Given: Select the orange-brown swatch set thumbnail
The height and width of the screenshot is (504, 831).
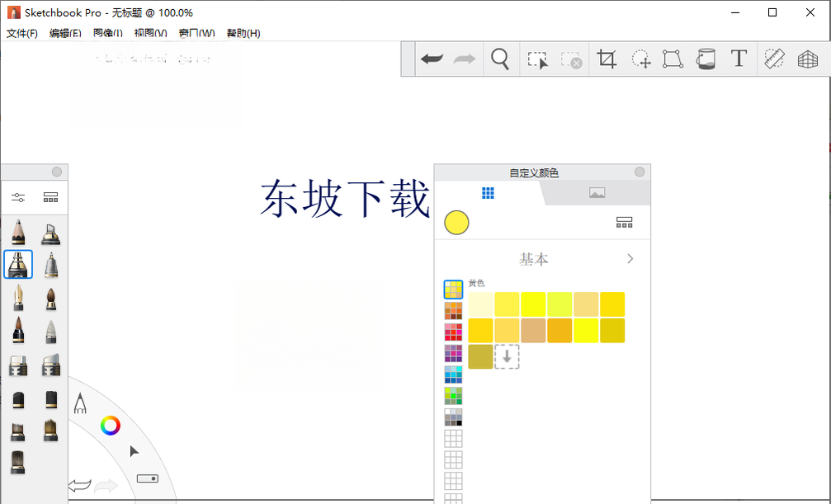Looking at the screenshot, I should click(453, 311).
